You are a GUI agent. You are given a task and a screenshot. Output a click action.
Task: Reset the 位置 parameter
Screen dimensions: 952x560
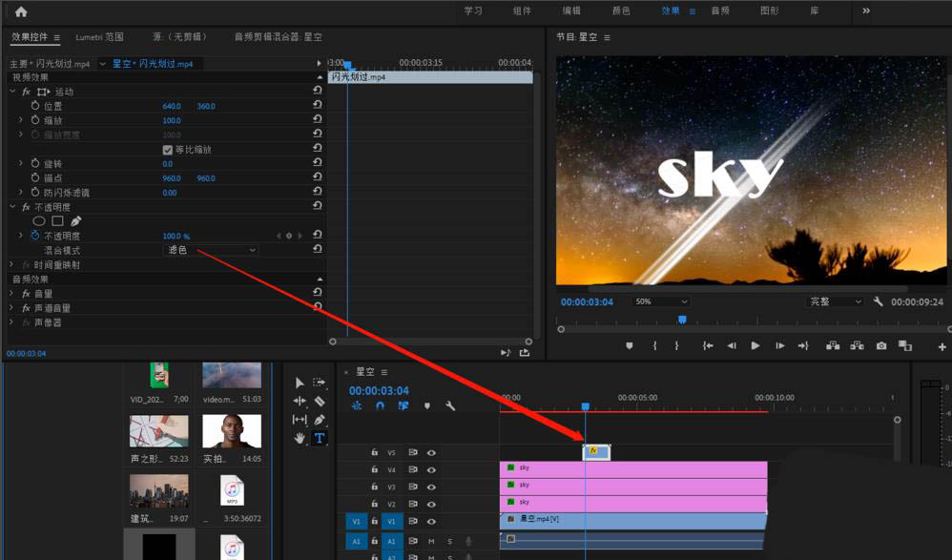click(x=317, y=106)
